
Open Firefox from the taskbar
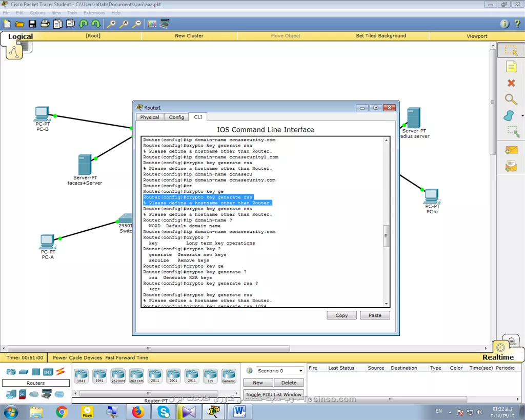pos(137,412)
